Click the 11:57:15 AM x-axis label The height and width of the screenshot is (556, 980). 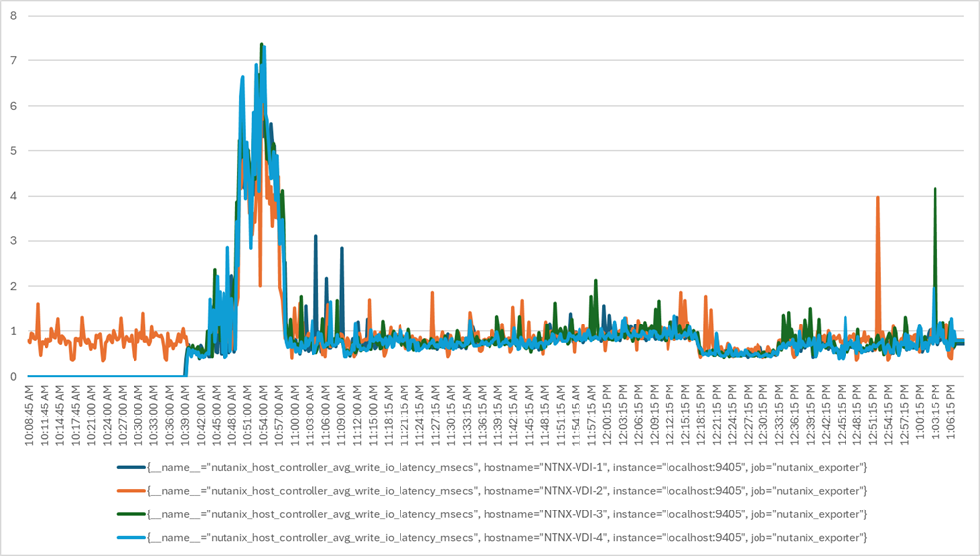(x=592, y=415)
